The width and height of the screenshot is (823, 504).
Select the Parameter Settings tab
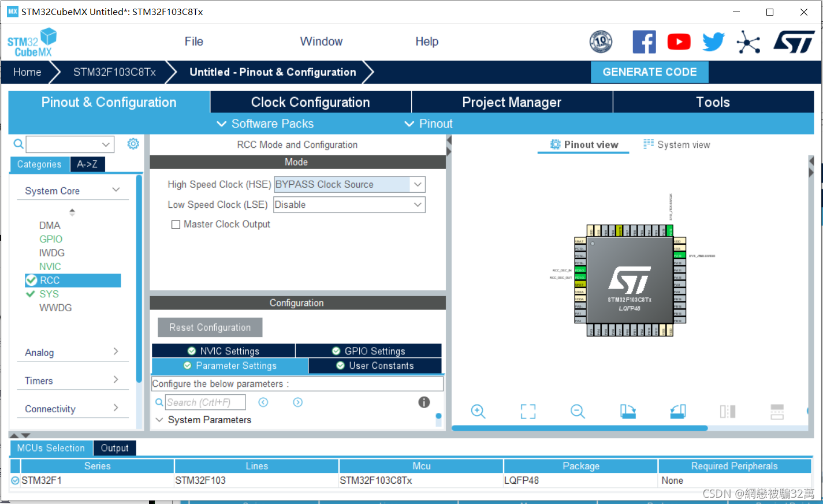(x=230, y=365)
